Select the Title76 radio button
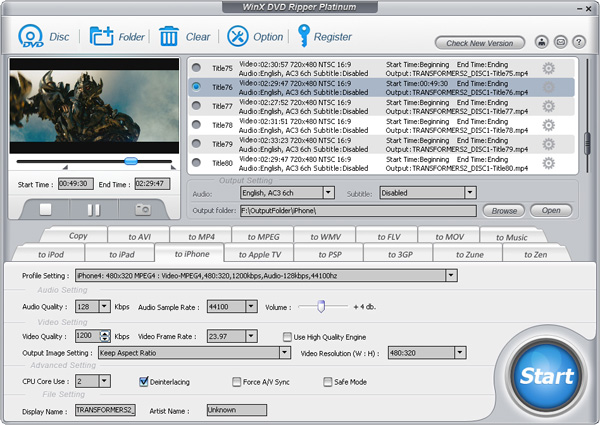Image resolution: width=600 pixels, height=425 pixels. coord(196,87)
